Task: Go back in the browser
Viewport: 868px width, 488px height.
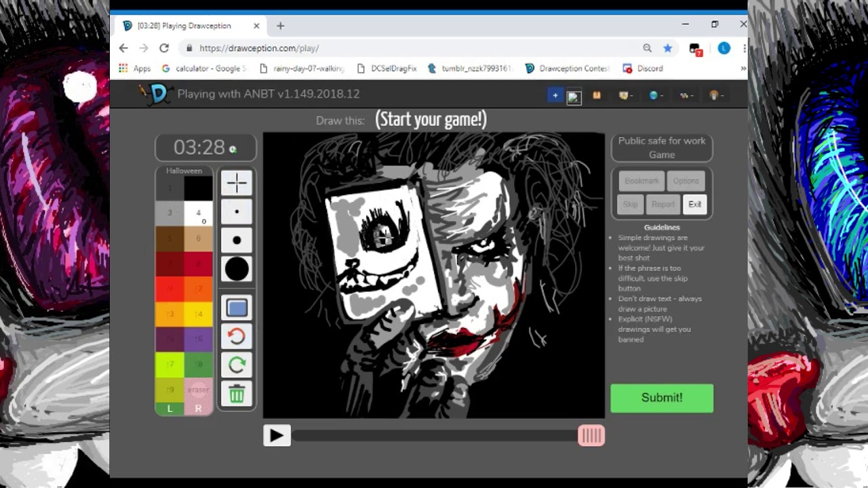Action: point(123,48)
